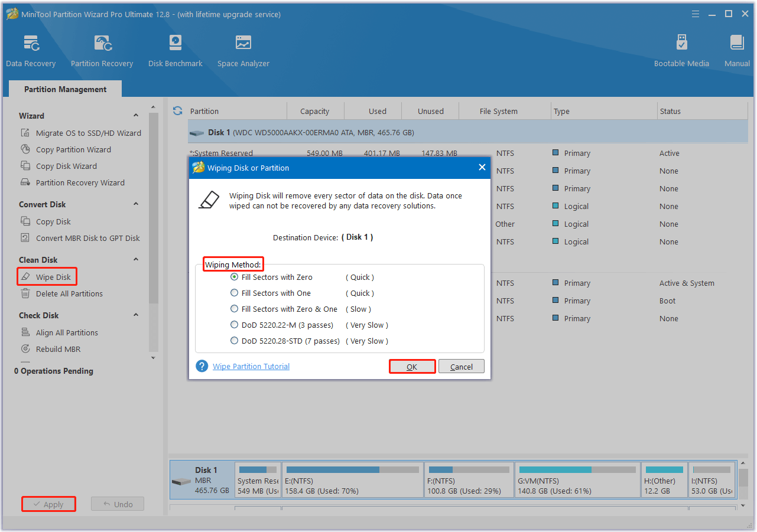
Task: Collapse the Wizard section
Action: (x=136, y=116)
